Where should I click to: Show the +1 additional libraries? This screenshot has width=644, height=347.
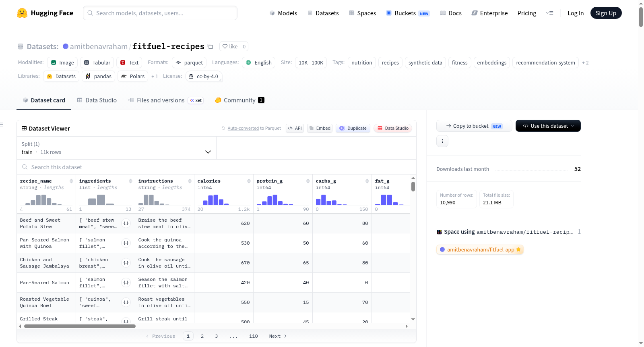click(x=155, y=76)
